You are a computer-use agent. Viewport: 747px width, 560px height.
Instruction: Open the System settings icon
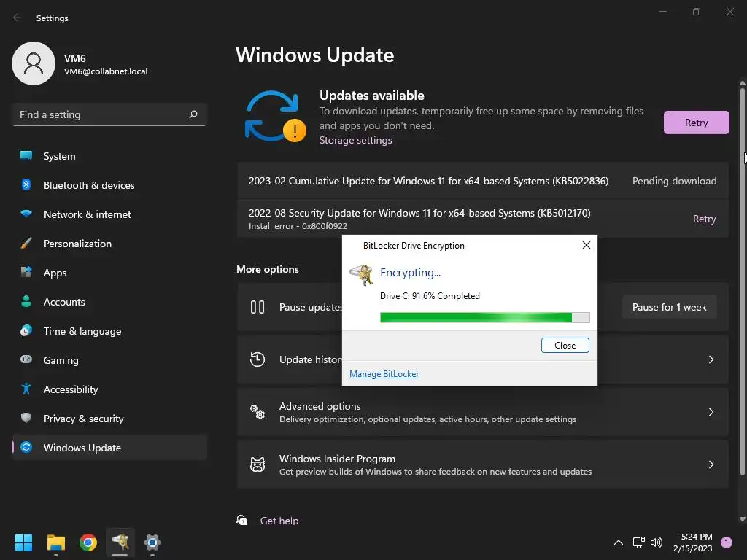26,155
